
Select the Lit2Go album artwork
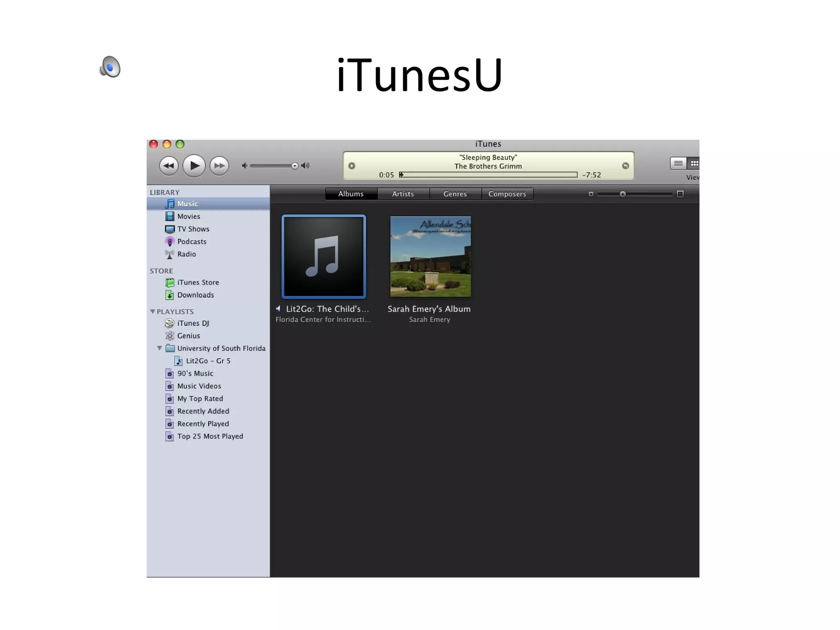[x=324, y=256]
